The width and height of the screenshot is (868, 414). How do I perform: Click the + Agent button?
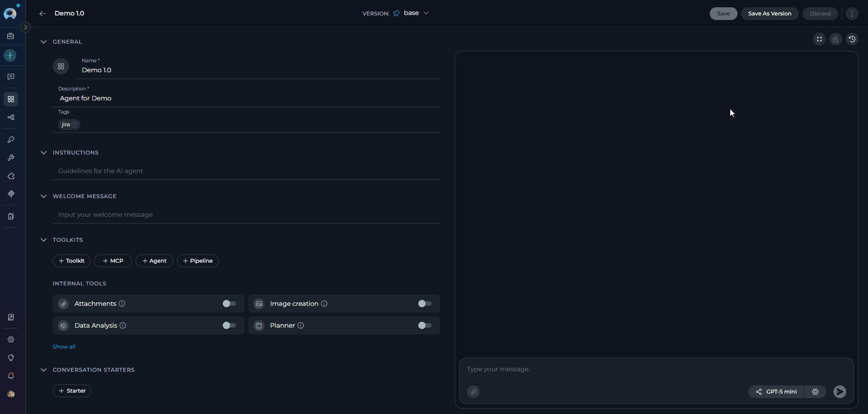click(x=154, y=261)
